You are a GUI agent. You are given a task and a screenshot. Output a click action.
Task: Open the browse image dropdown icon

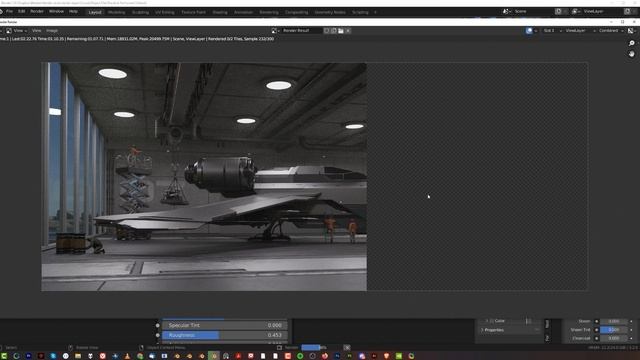tap(276, 31)
